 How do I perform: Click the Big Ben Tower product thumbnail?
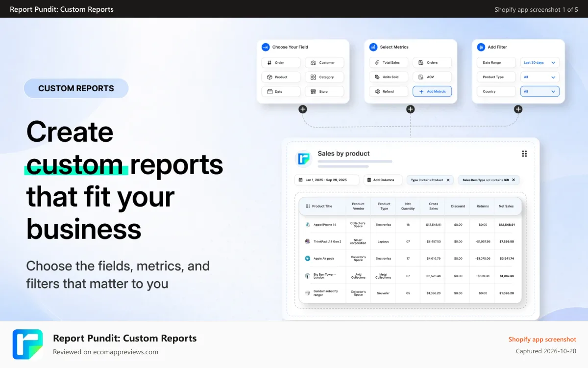[x=308, y=276]
